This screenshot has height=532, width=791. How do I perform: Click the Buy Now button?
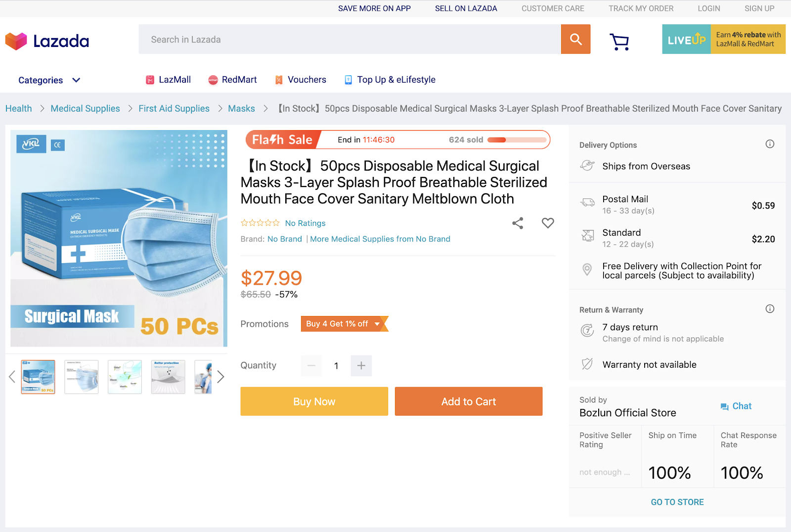(x=314, y=401)
